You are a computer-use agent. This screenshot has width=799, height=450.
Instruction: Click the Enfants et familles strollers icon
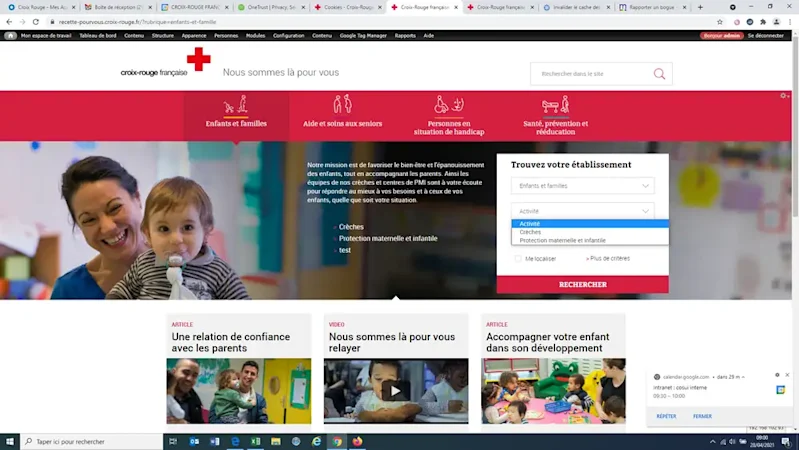(x=236, y=104)
